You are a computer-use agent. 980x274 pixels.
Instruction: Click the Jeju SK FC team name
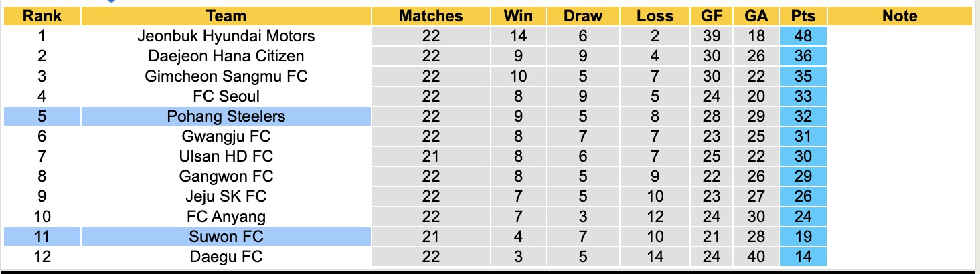tap(226, 196)
